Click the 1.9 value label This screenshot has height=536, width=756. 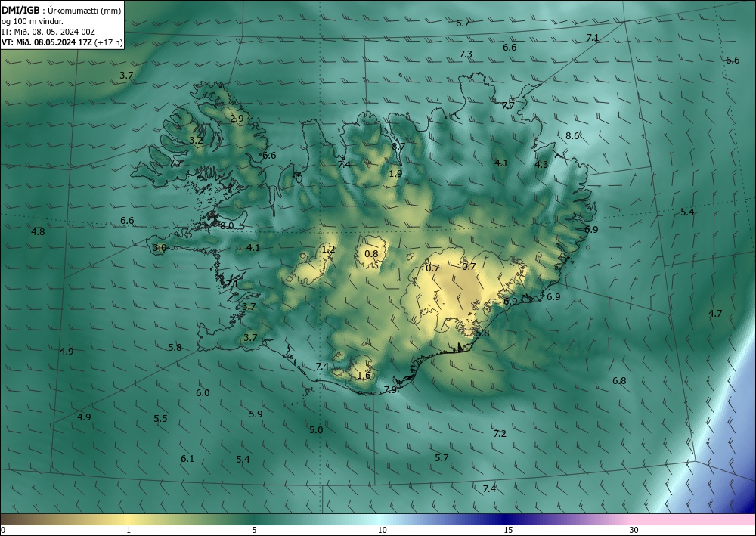tap(395, 174)
